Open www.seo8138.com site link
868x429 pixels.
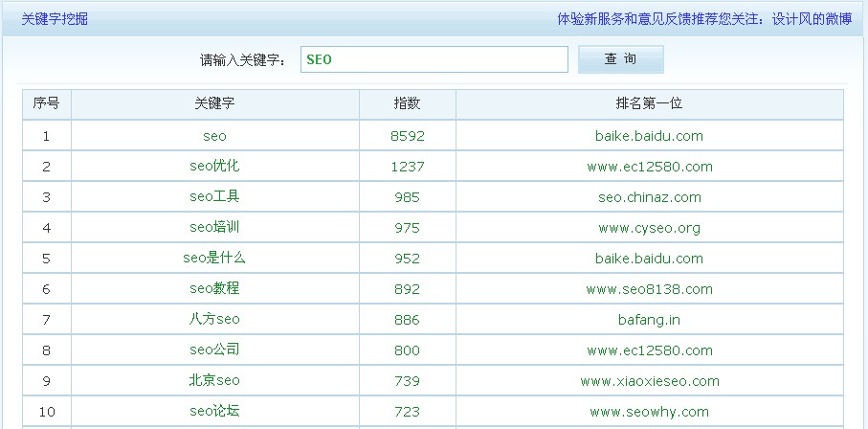click(x=650, y=289)
